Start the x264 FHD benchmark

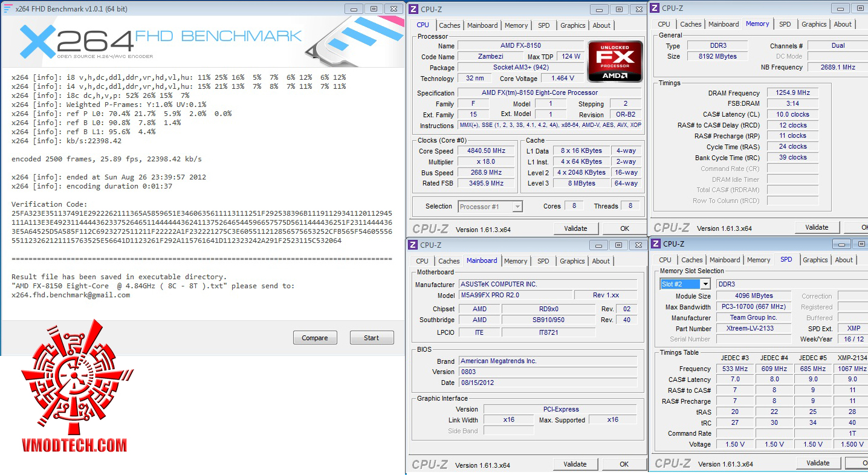(x=372, y=338)
